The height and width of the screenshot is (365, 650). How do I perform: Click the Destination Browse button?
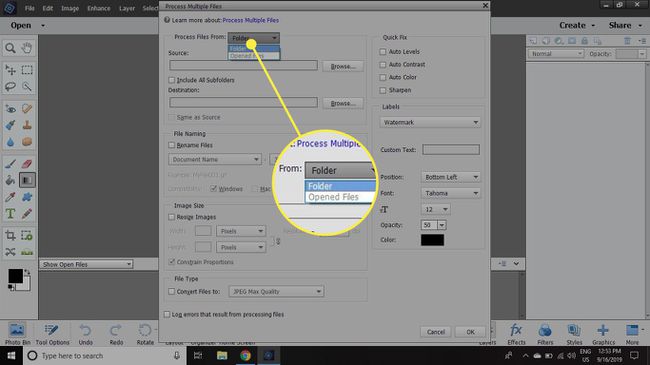(343, 103)
